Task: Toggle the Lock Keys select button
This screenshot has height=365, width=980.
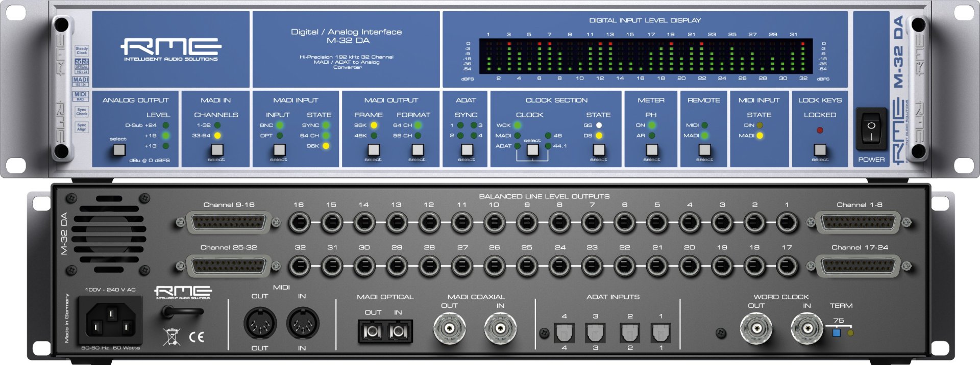Action: click(x=820, y=149)
